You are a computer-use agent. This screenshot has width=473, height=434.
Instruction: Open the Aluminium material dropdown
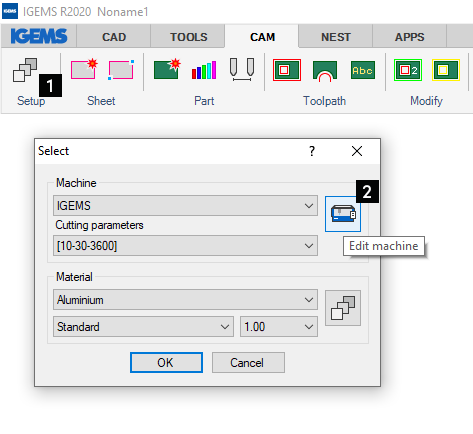[185, 300]
